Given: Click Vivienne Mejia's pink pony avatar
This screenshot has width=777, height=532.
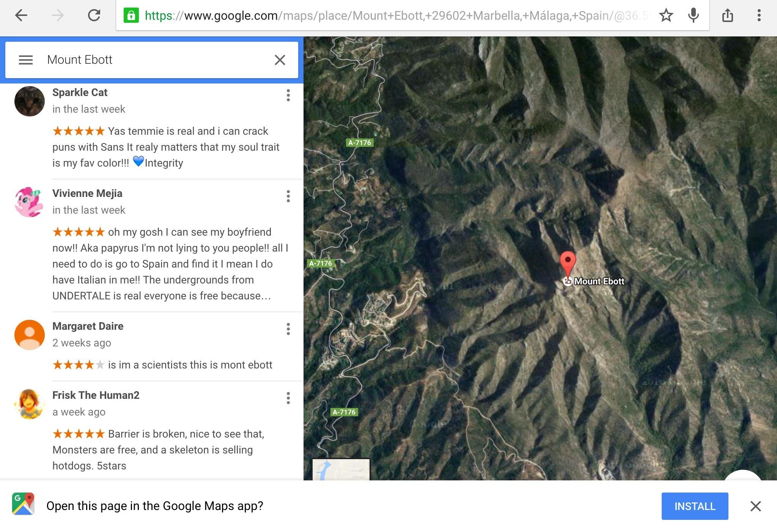Looking at the screenshot, I should 30,202.
